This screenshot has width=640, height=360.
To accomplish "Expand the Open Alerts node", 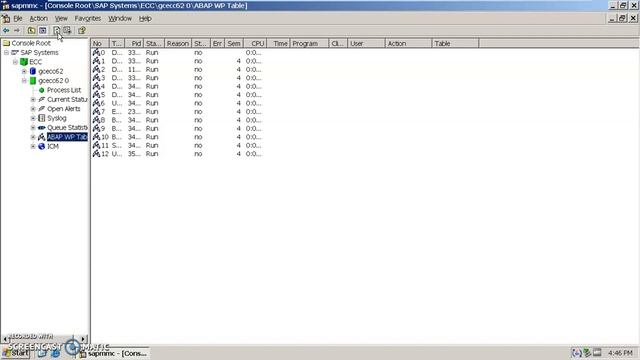I will pos(33,109).
